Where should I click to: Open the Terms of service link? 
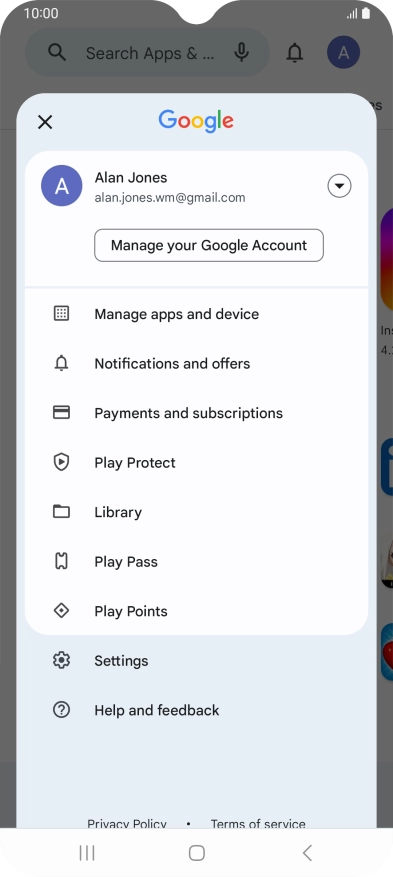click(x=258, y=823)
